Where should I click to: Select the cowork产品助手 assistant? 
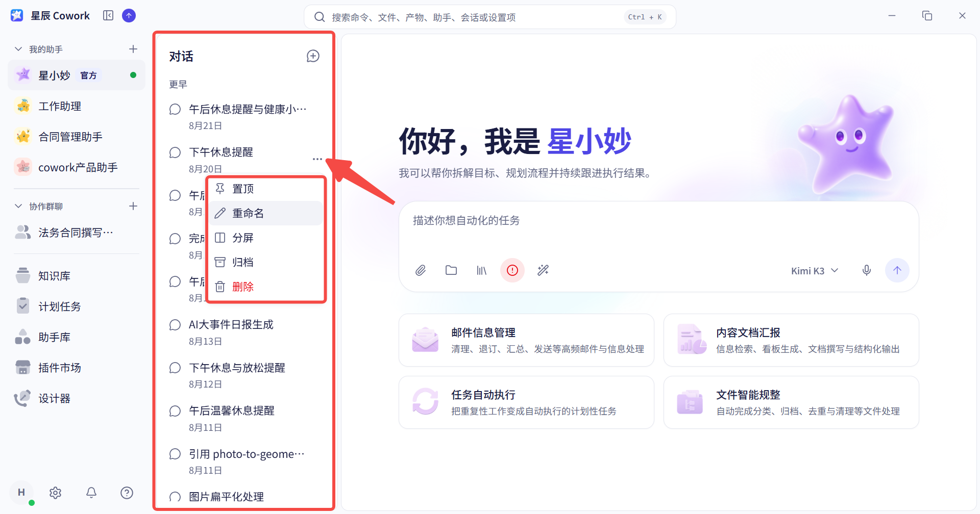pyautogui.click(x=77, y=167)
